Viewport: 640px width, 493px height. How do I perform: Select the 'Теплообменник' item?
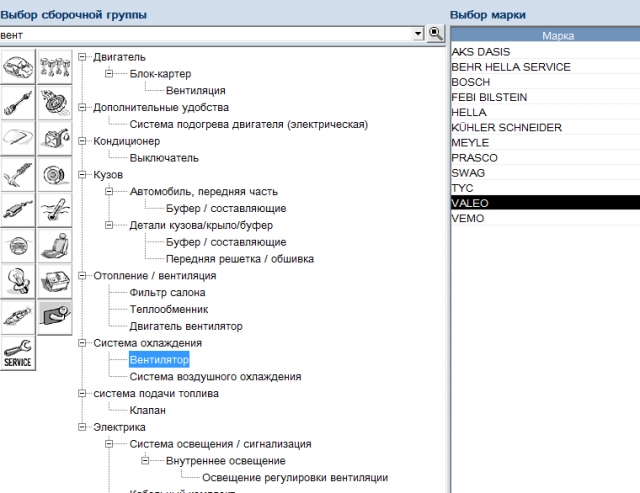click(169, 309)
